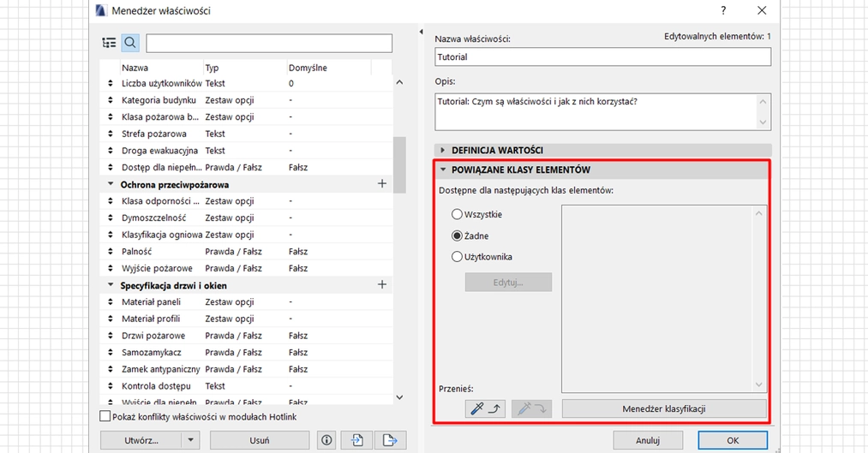The height and width of the screenshot is (453, 868).
Task: Click Fałsz default value of Zamek antypaniczny
Action: click(x=298, y=369)
